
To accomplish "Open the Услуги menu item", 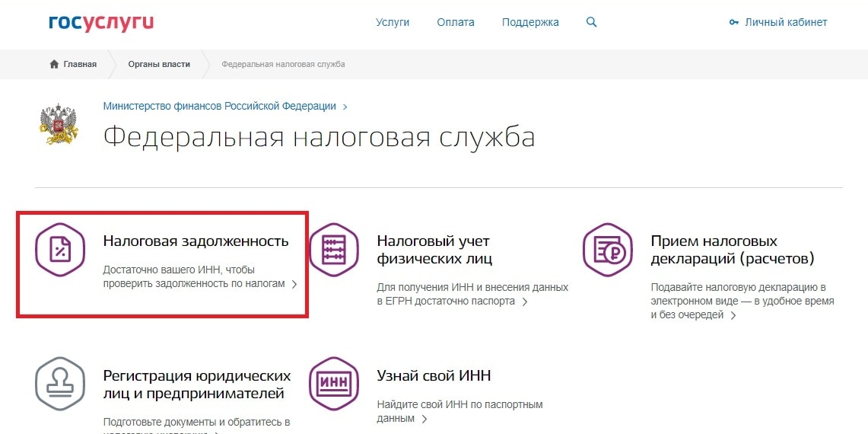I will 393,22.
